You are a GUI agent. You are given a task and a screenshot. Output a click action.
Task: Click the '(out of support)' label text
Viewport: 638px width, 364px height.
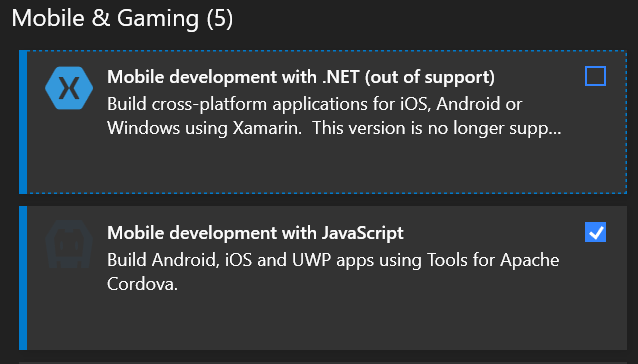430,77
